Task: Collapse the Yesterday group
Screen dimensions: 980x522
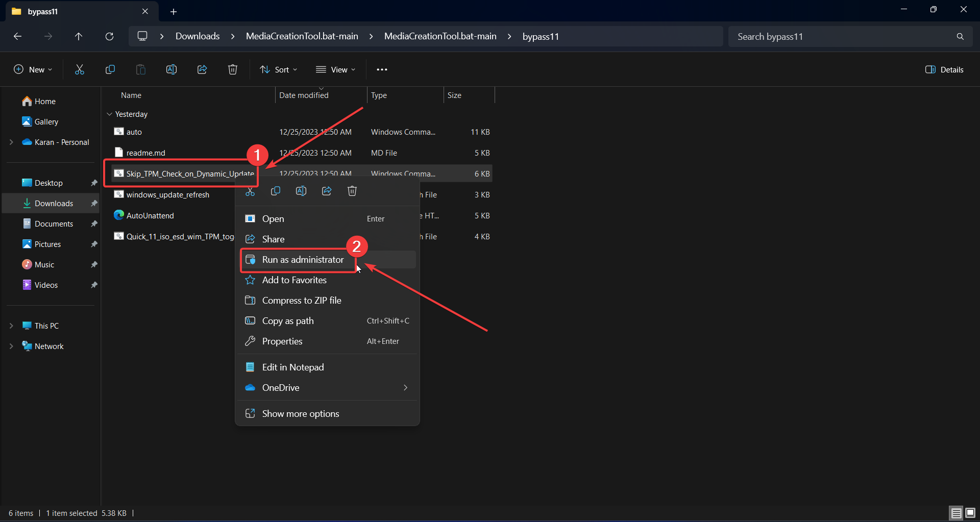Action: [109, 114]
